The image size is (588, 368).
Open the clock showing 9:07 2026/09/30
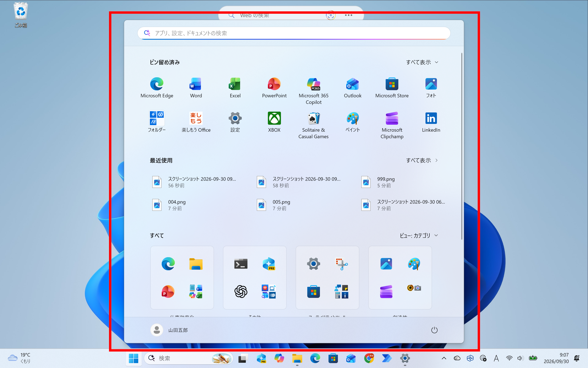[556, 358]
